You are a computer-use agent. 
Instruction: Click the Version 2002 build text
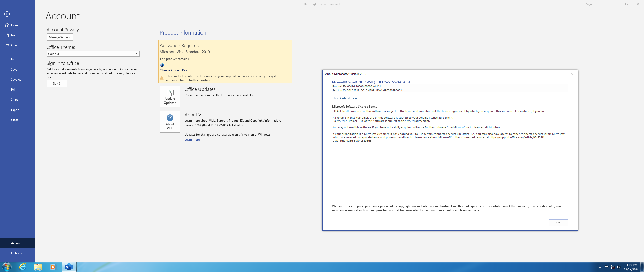[215, 125]
